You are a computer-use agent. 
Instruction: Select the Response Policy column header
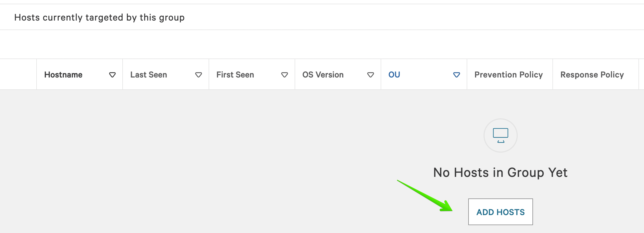pos(592,75)
